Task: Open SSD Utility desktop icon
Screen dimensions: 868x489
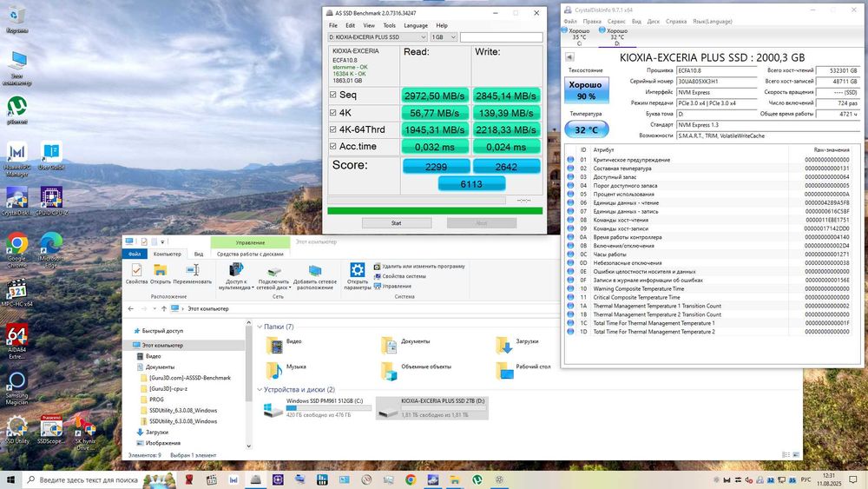Action: [17, 430]
